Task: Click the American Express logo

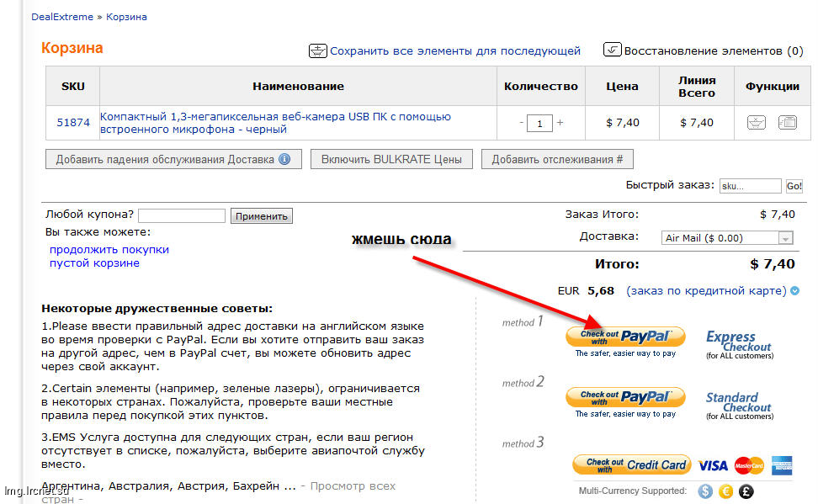Action: point(782,465)
